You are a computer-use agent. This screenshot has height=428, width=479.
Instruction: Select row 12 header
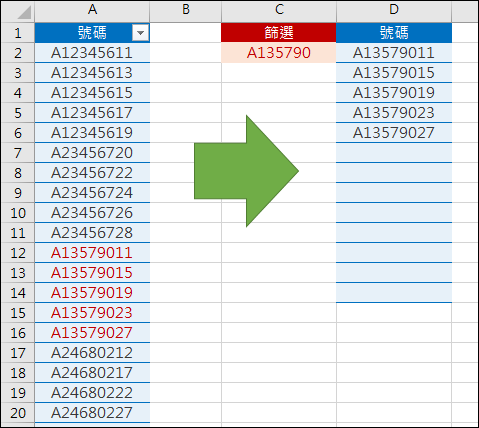click(18, 253)
